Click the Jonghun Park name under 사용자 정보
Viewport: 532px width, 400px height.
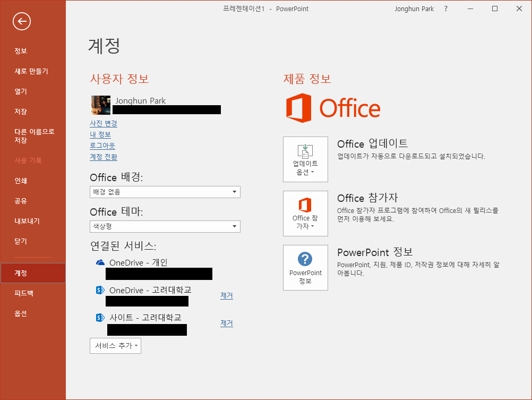point(141,100)
